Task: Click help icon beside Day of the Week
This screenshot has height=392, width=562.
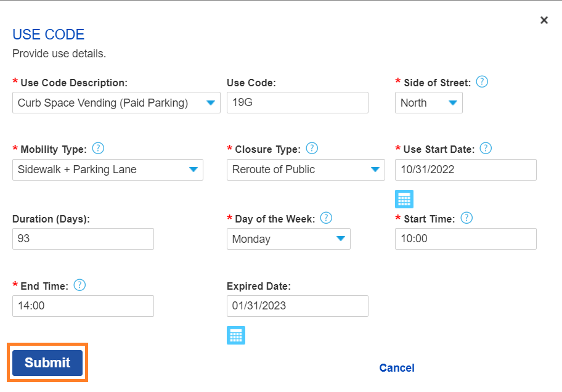Action: click(x=326, y=218)
